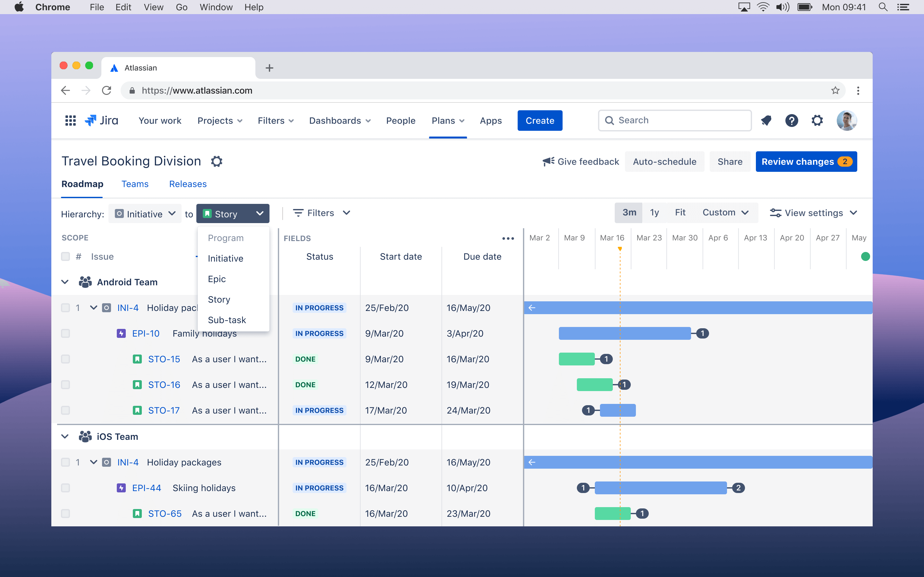Collapse the Android Team section

(65, 282)
